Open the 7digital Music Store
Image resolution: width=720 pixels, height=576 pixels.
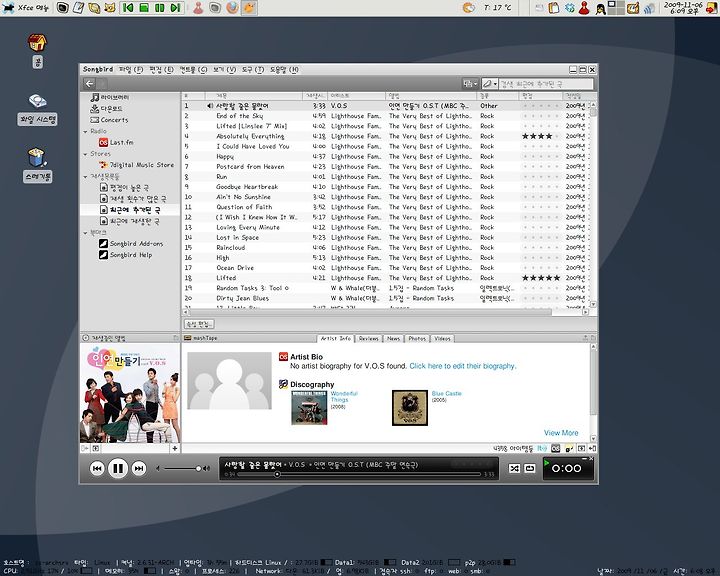coord(136,164)
